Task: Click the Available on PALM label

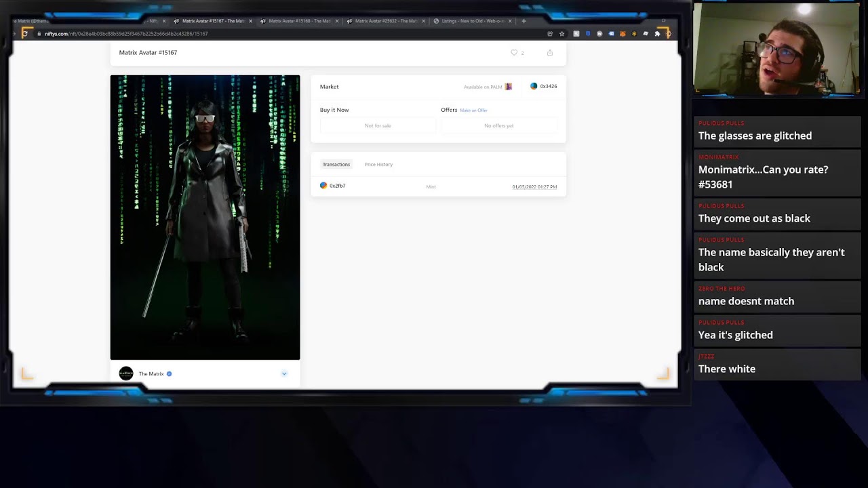Action: click(483, 87)
